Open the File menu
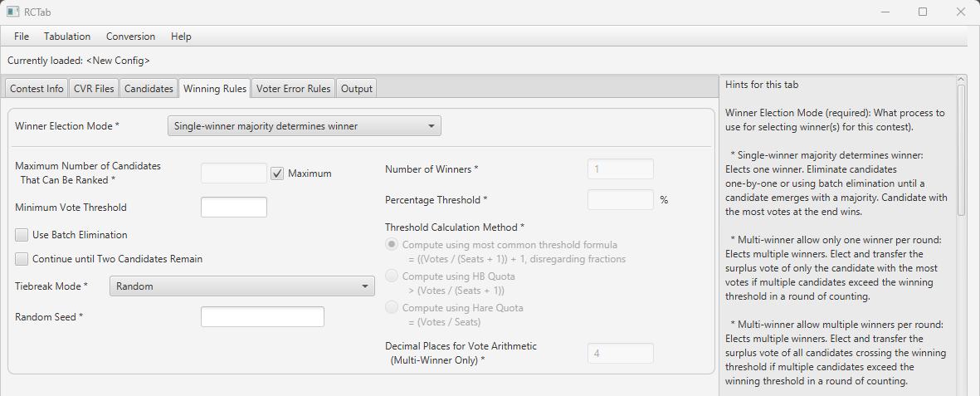980x396 pixels. 22,37
